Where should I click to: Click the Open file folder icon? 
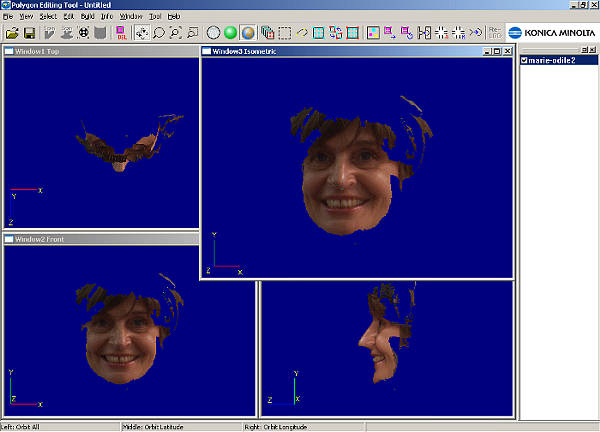(x=12, y=33)
